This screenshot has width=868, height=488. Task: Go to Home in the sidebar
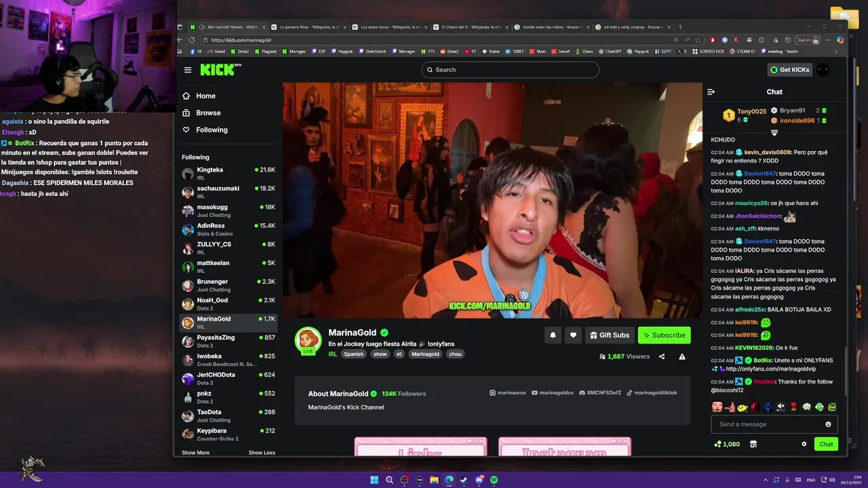(199, 96)
